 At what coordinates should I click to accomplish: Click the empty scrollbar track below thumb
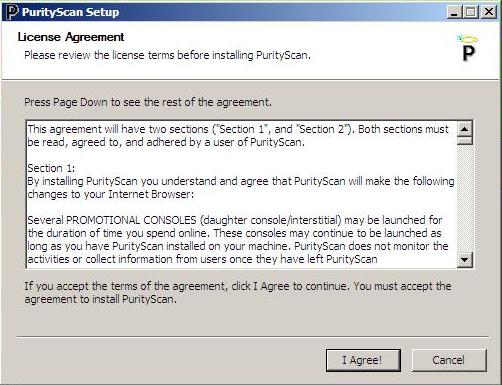pyautogui.click(x=465, y=198)
